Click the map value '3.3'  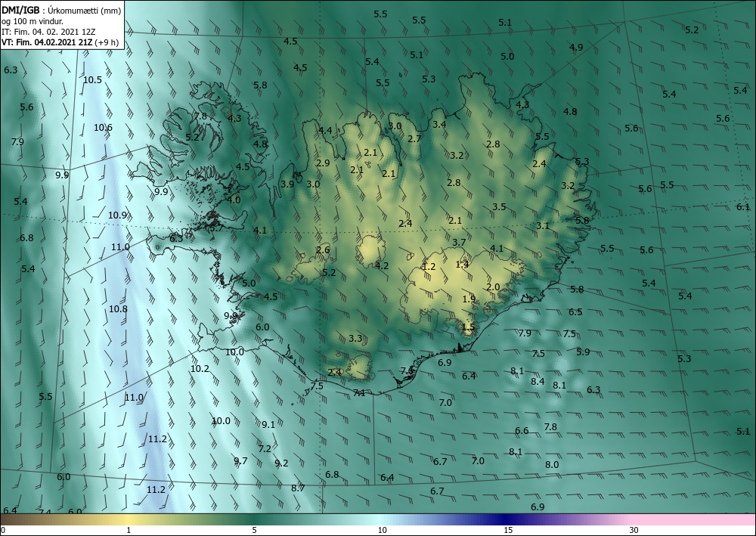(x=355, y=339)
